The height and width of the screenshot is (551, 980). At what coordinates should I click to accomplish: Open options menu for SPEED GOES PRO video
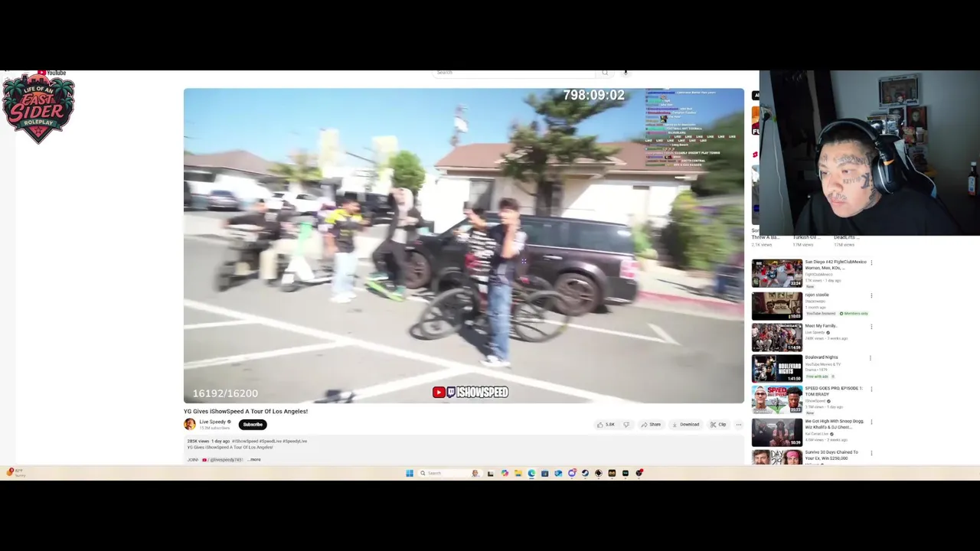[871, 390]
